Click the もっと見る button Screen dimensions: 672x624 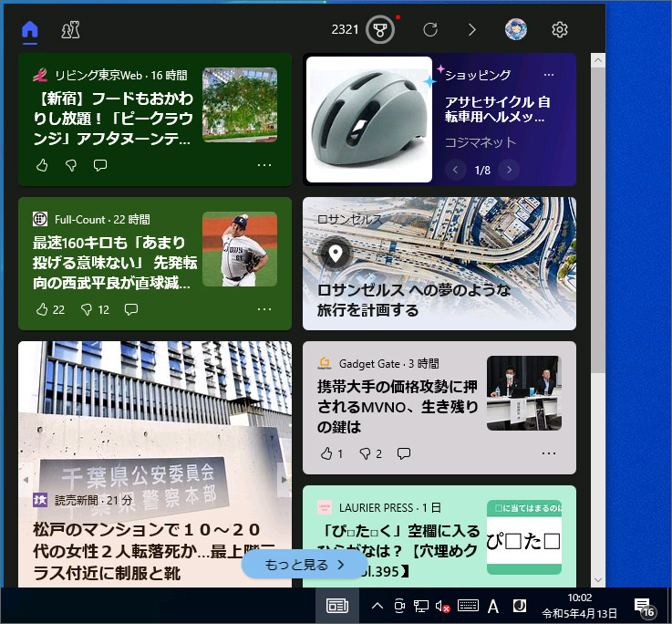click(305, 565)
